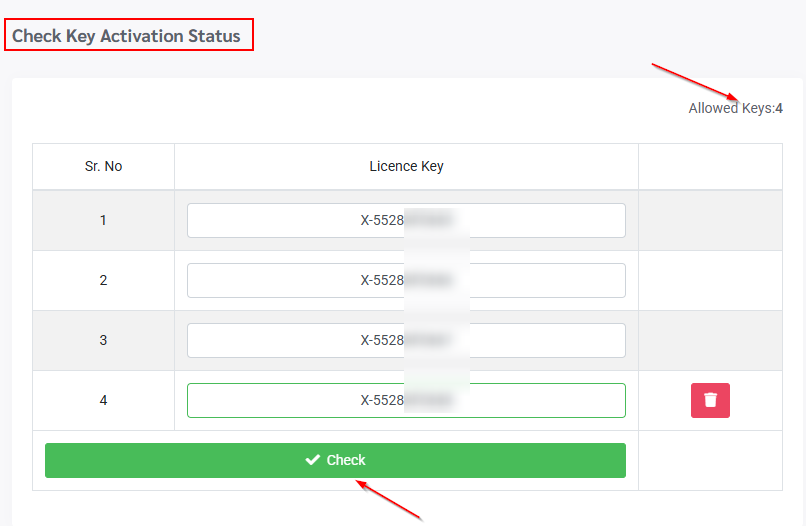The height and width of the screenshot is (526, 806).
Task: Click the checkmark icon on the Check button
Action: point(312,460)
